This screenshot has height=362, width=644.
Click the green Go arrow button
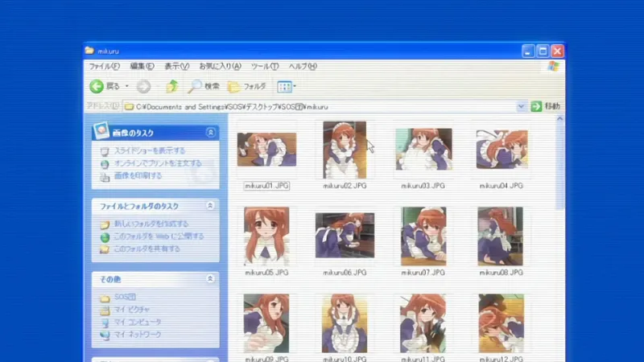[536, 106]
